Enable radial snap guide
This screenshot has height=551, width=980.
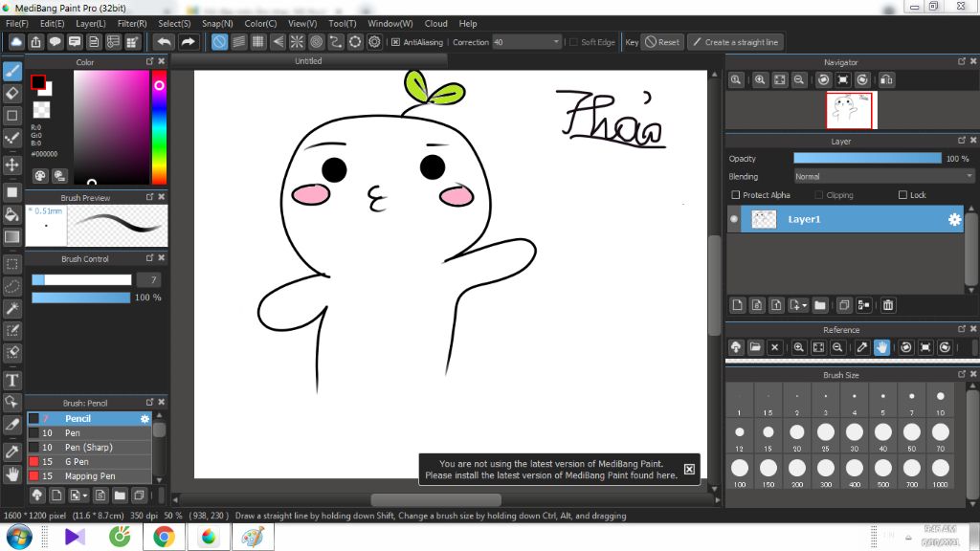coord(297,42)
